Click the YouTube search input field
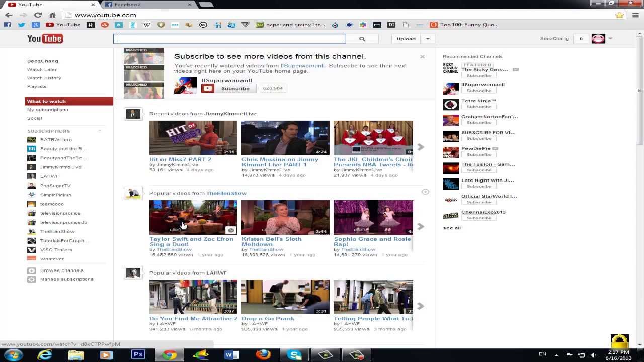The image size is (644, 362). pos(229,39)
